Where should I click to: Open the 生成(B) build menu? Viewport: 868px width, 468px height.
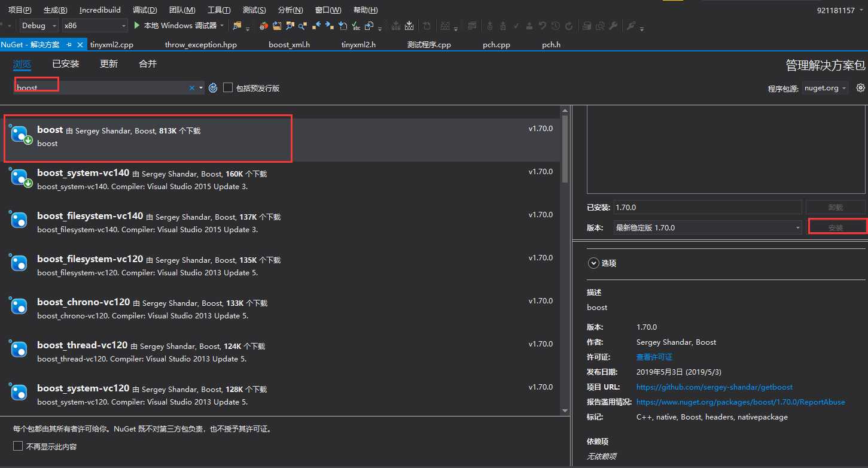click(56, 10)
